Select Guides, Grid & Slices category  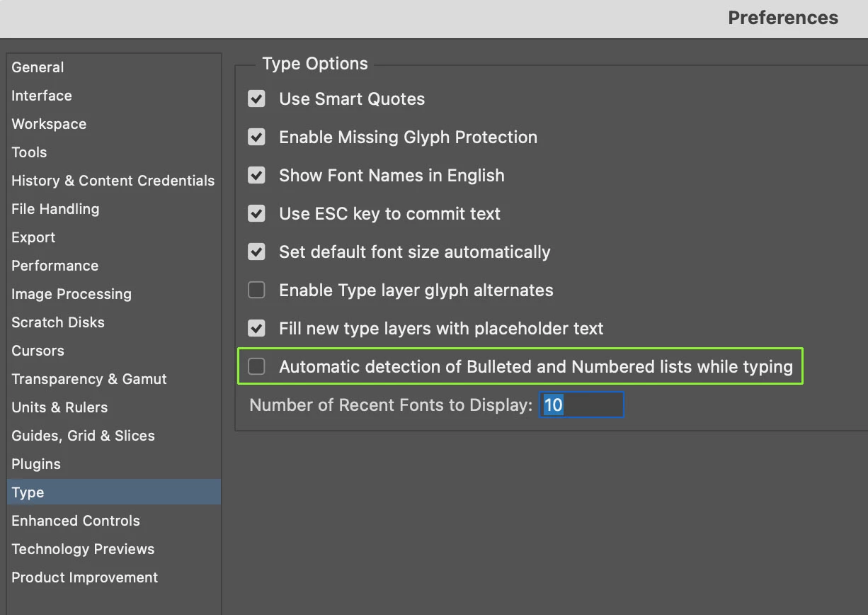[83, 436]
